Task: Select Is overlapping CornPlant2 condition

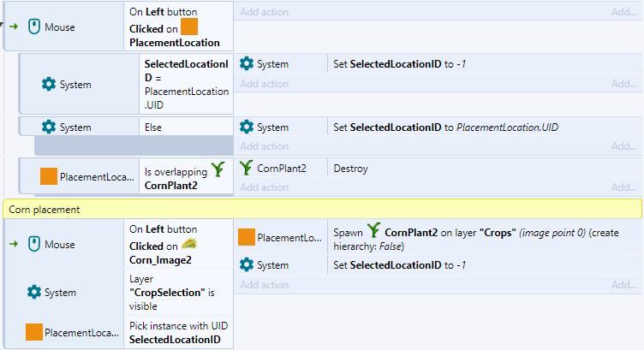Action: point(186,176)
